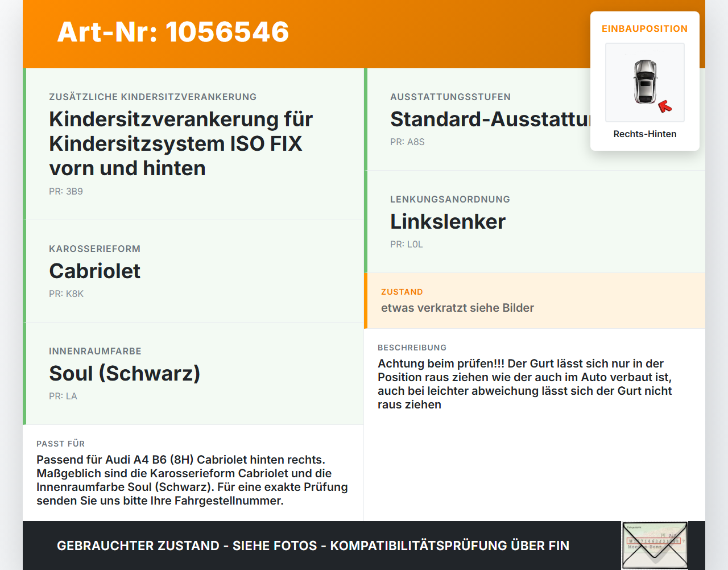Select the 'Achtung beim prüfen' description text

[x=525, y=384]
